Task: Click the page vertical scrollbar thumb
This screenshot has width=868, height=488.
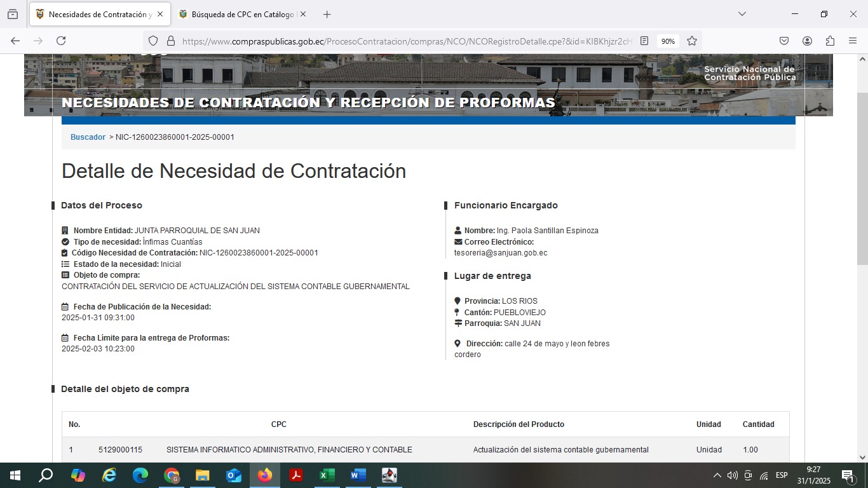Action: tap(862, 178)
